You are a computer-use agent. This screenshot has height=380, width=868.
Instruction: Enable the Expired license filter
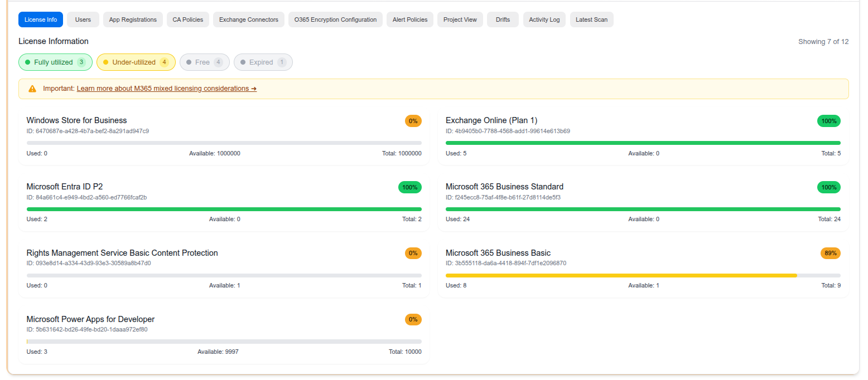pos(263,62)
